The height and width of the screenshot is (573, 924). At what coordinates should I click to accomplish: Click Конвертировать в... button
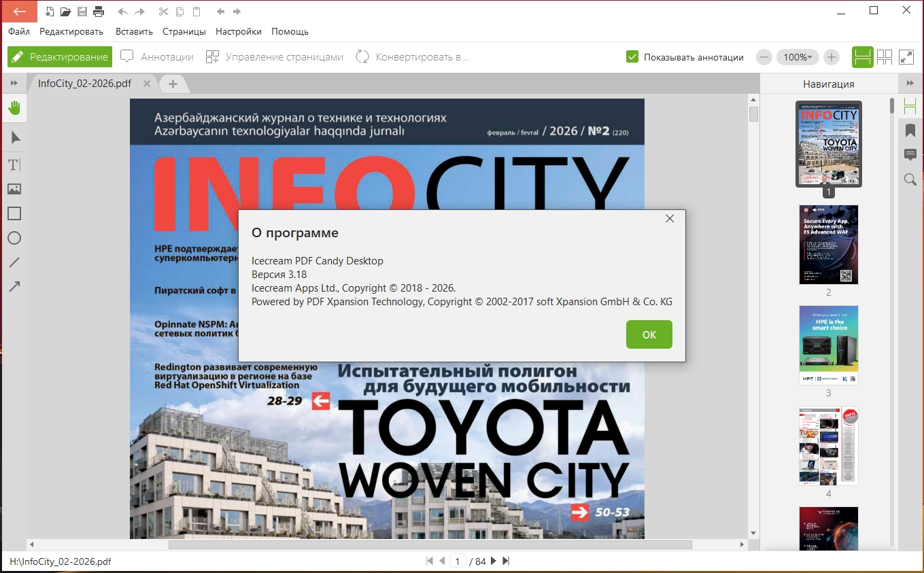412,57
